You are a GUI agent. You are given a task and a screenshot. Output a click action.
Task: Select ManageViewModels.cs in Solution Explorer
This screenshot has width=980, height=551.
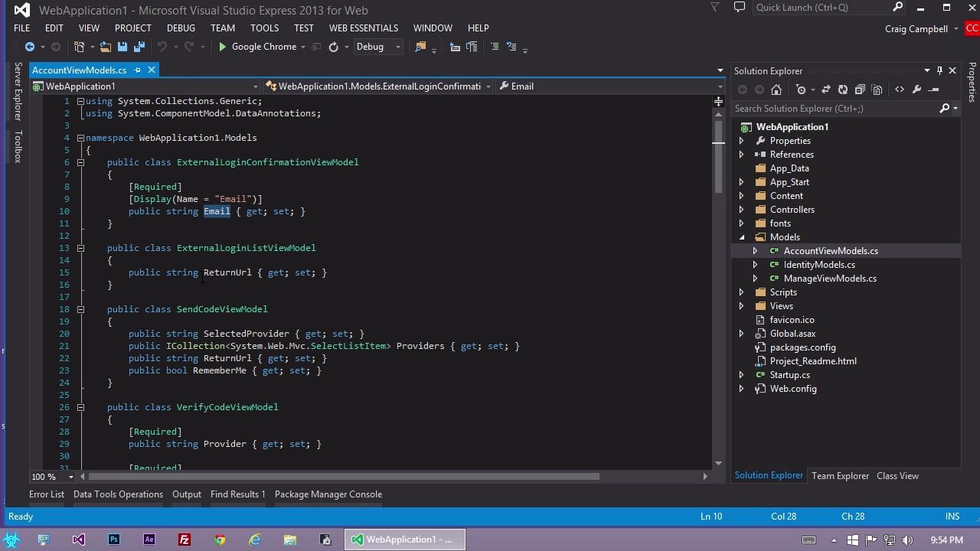pos(830,279)
